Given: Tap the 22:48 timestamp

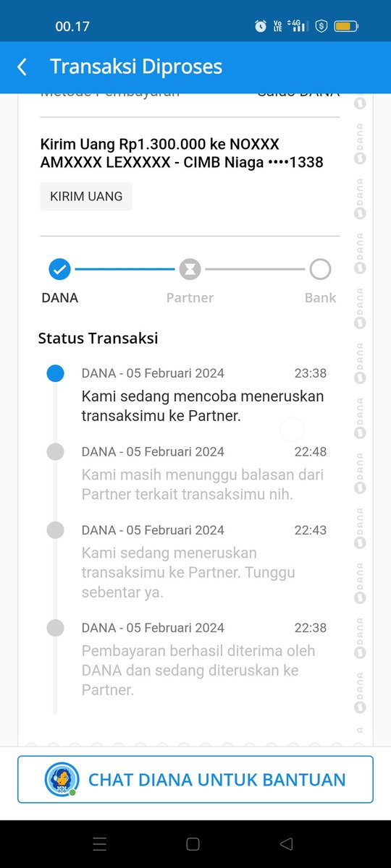Looking at the screenshot, I should [310, 451].
